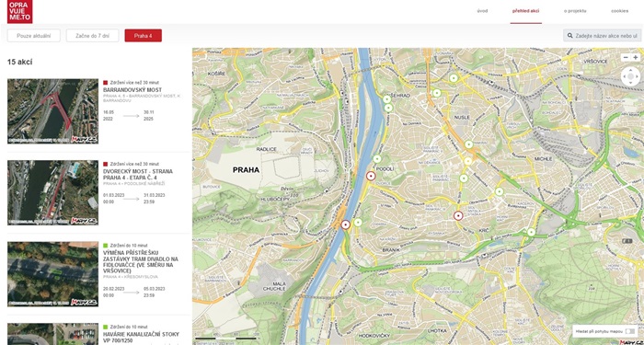Pan map down with compass arrow

point(630,82)
